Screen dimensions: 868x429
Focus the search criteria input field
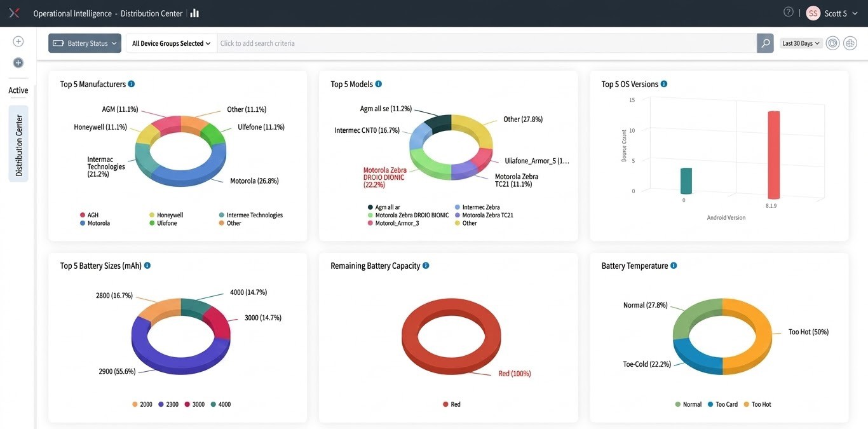[x=487, y=43]
